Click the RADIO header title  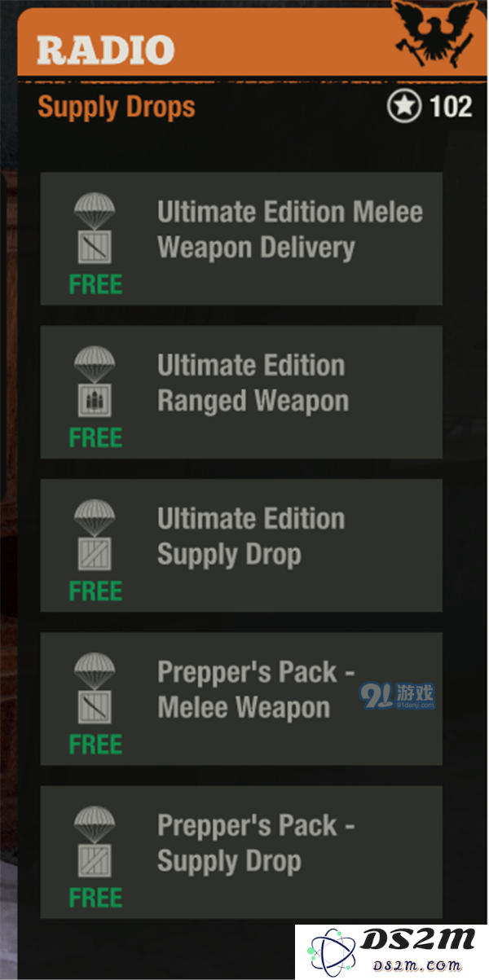click(105, 51)
